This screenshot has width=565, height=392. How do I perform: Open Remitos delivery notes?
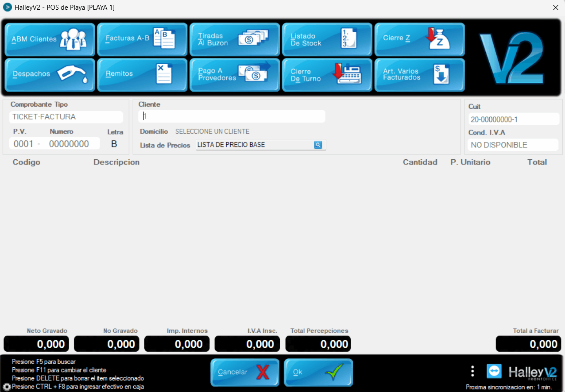142,74
